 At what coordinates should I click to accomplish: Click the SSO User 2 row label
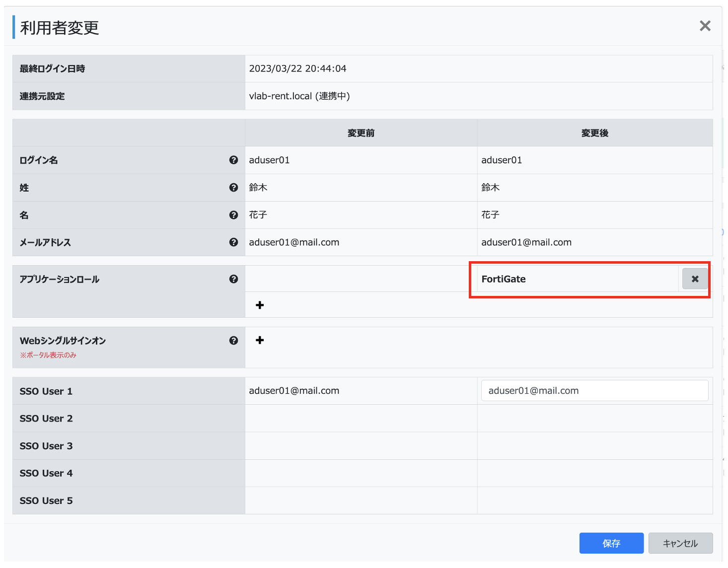(x=46, y=419)
